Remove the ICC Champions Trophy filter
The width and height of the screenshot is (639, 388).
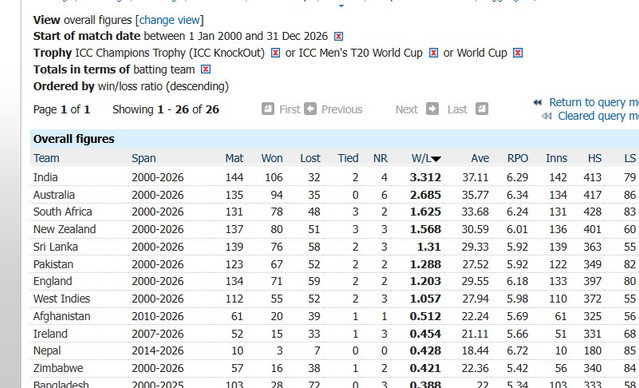[x=275, y=53]
